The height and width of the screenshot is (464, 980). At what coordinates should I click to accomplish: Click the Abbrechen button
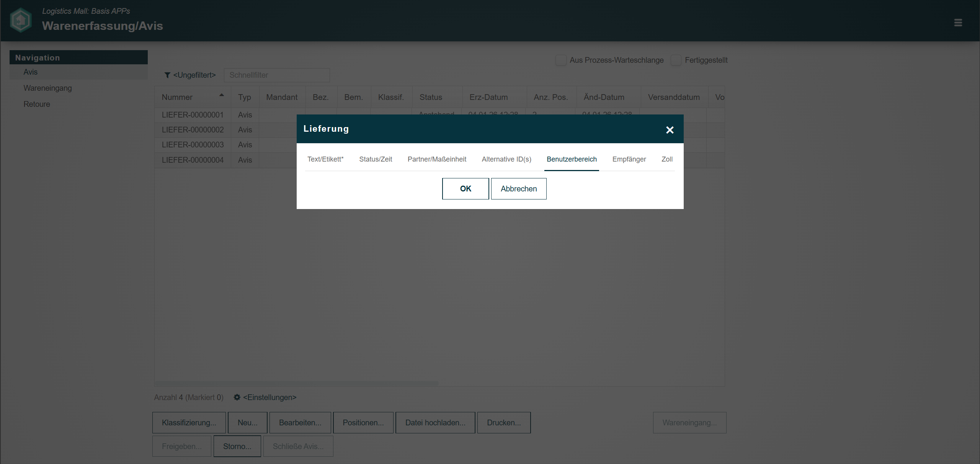tap(518, 189)
